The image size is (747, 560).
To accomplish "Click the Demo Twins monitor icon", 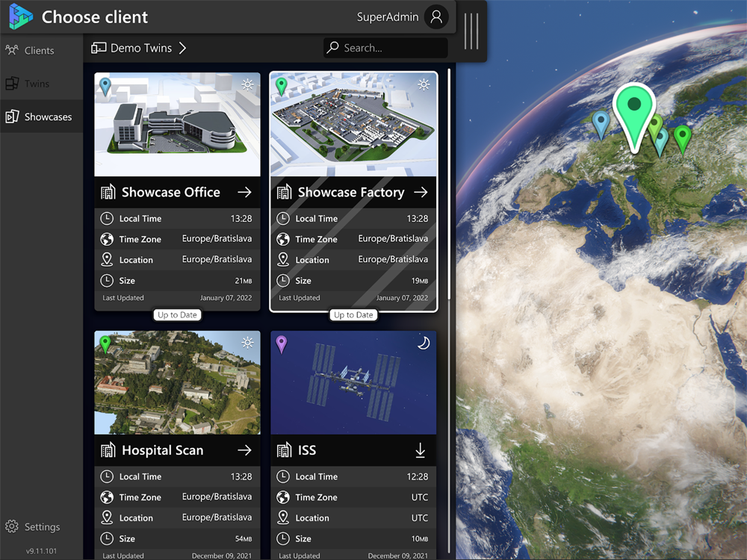I will (99, 48).
